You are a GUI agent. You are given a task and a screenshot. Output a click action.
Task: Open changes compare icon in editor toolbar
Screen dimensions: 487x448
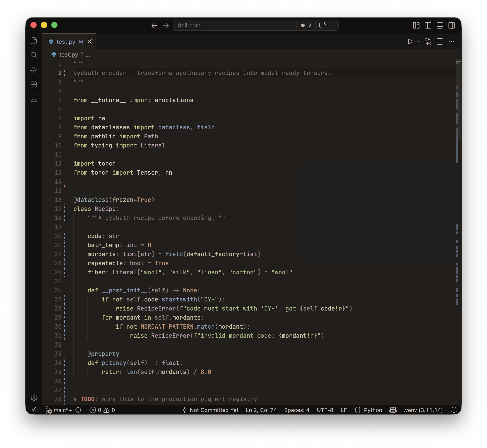pyautogui.click(x=428, y=41)
